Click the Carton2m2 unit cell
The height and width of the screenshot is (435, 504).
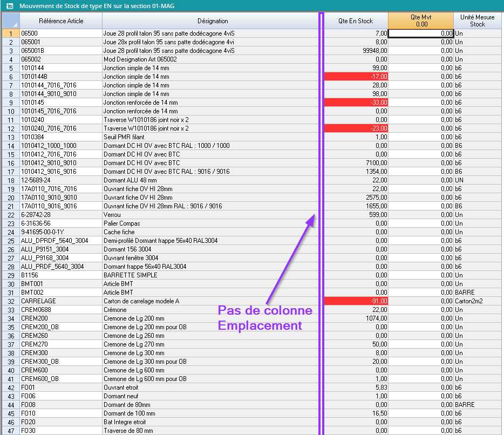(x=478, y=301)
